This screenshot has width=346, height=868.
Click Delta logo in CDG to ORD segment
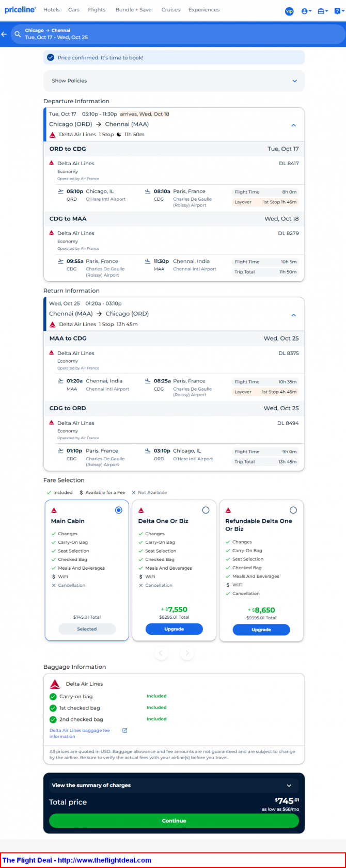[x=52, y=423]
